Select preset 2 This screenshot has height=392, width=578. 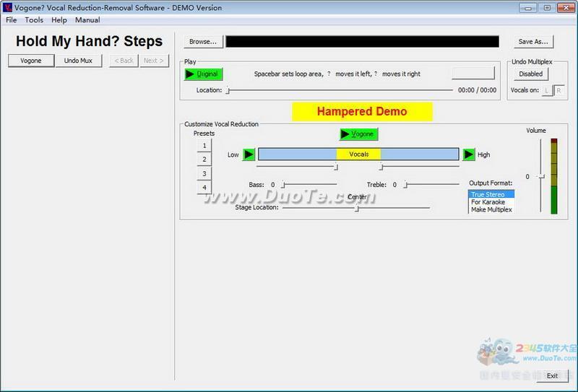point(204,160)
